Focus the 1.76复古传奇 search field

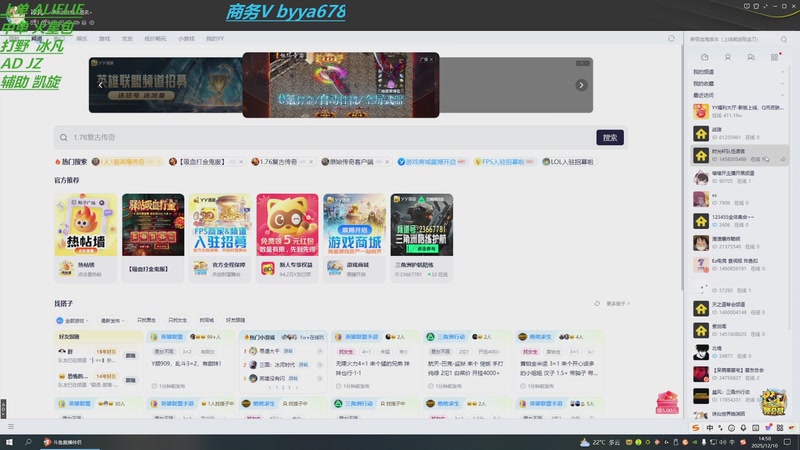[x=324, y=137]
